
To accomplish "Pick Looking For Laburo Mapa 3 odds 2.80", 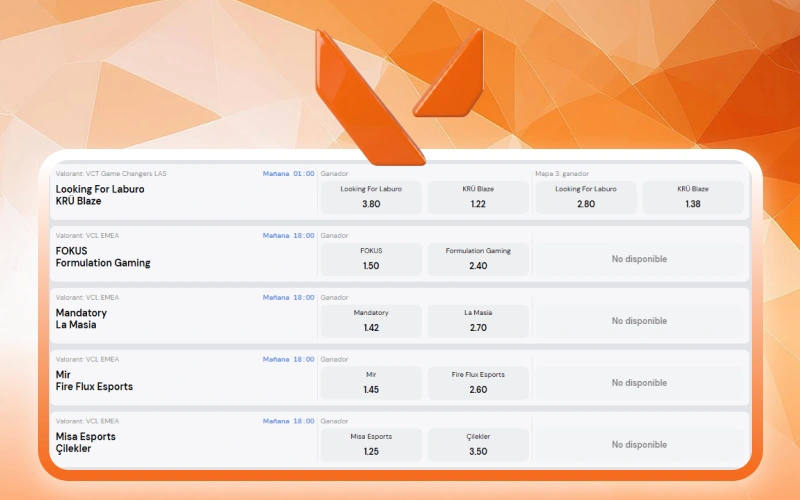I will [586, 197].
